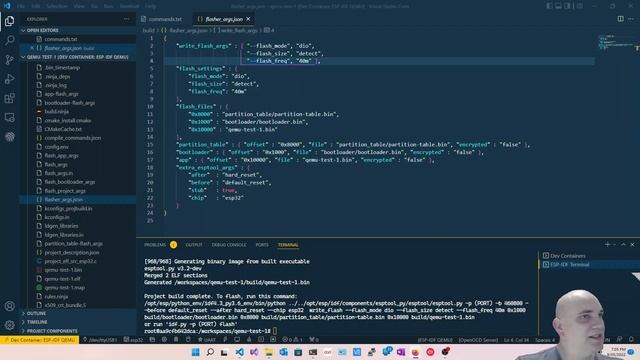Click the esp32 target status item
The image size is (640, 360).
click(133, 340)
